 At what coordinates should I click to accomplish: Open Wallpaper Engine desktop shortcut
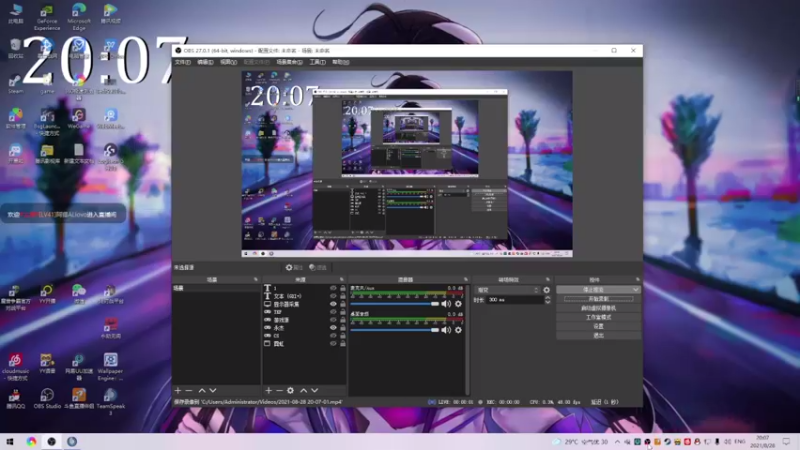[110, 366]
